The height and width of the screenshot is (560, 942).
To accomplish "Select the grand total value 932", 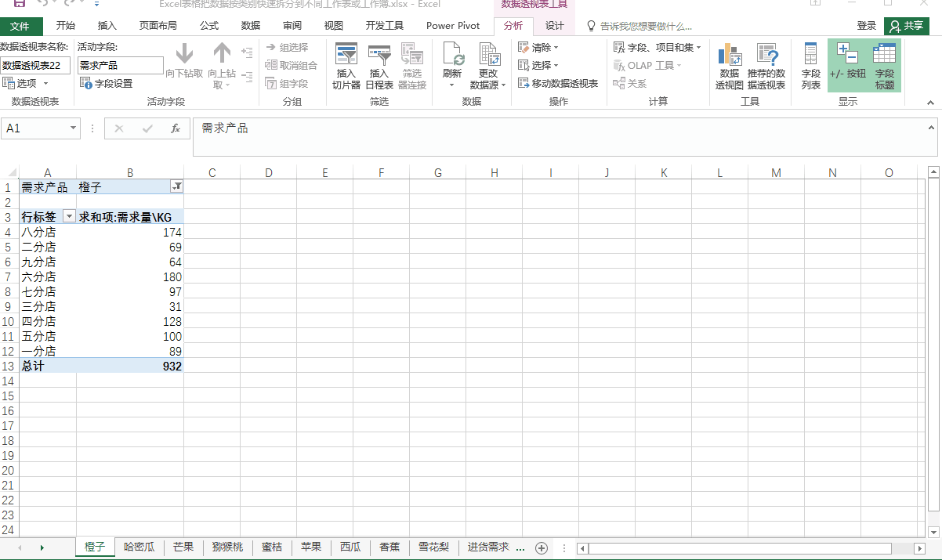I will click(130, 366).
